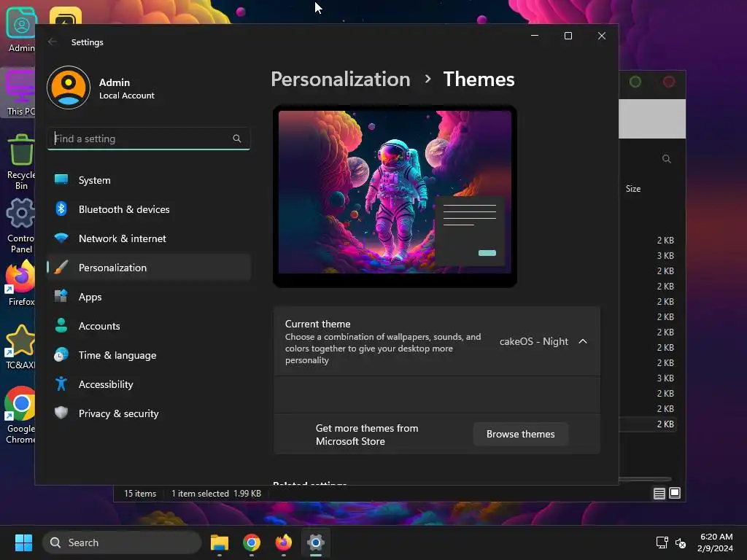Viewport: 747px width, 560px height.
Task: Maximize the Settings window
Action: [x=568, y=36]
